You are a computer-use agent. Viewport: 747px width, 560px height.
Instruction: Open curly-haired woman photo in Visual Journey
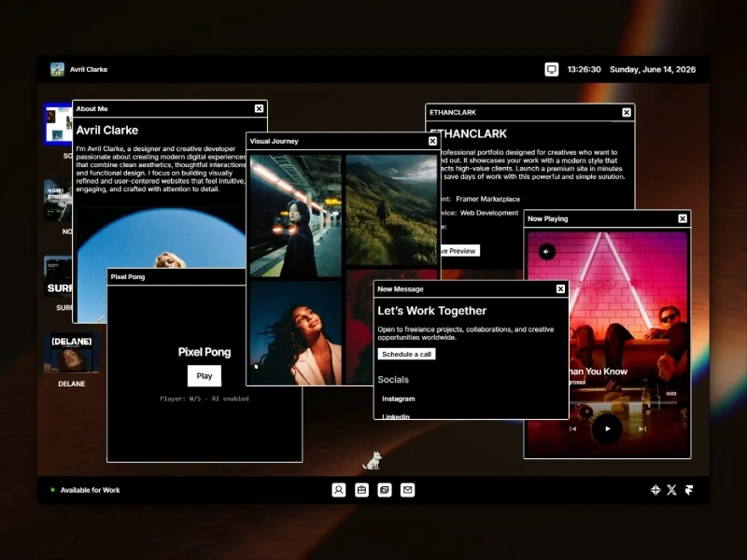tap(295, 333)
